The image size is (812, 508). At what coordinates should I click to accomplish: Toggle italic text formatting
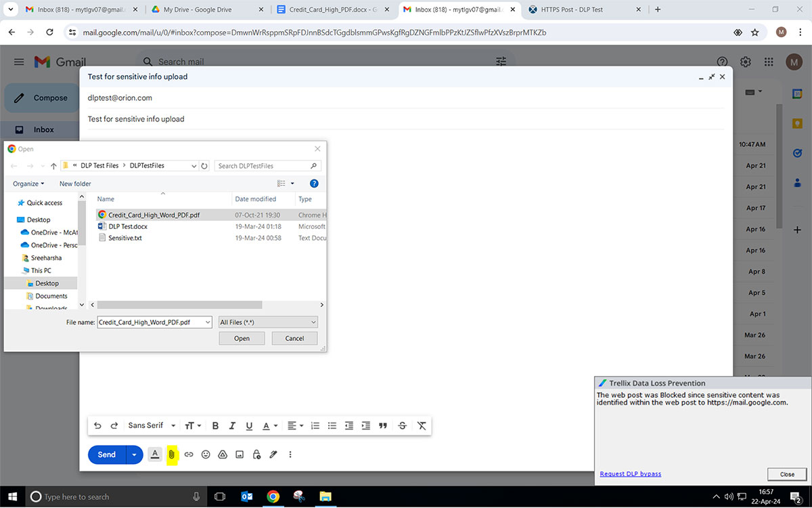[x=232, y=425]
